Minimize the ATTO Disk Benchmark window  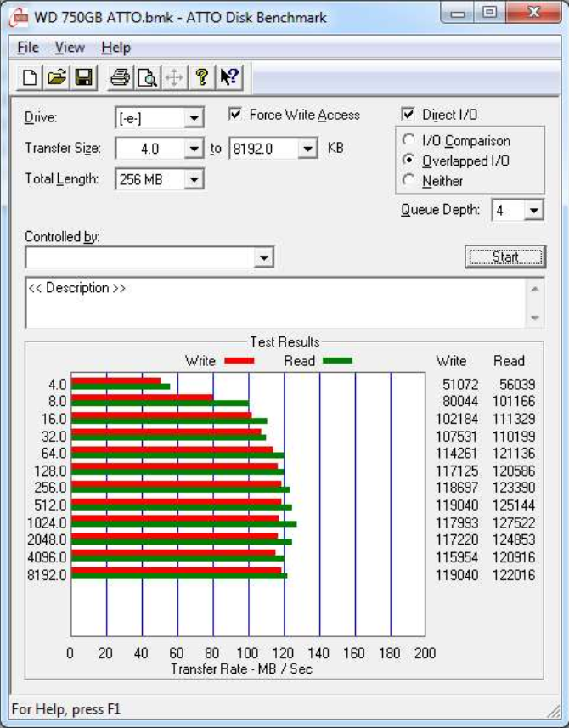pos(458,13)
